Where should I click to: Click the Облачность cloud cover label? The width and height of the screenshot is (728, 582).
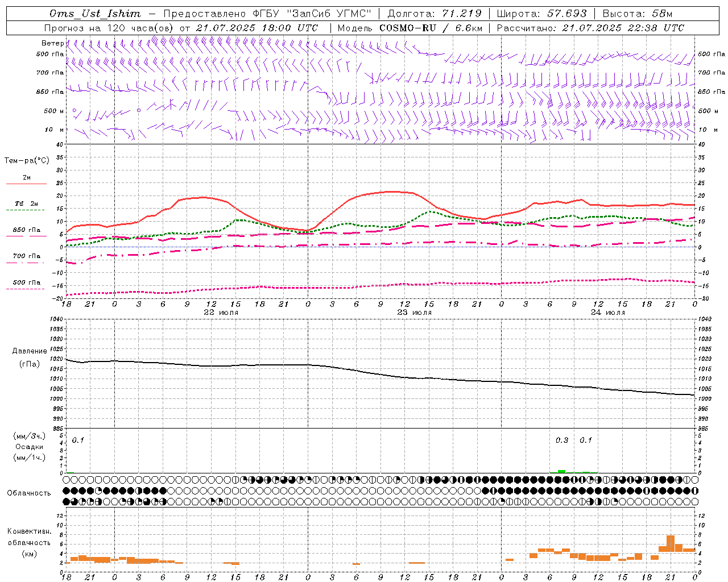pos(29,493)
